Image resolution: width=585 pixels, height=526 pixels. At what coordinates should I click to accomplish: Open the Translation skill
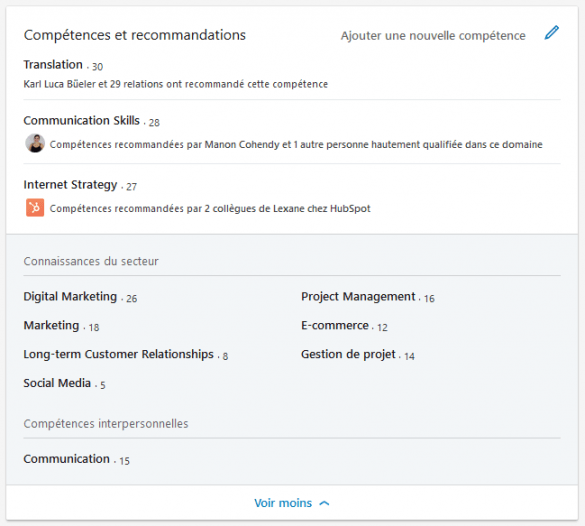53,65
